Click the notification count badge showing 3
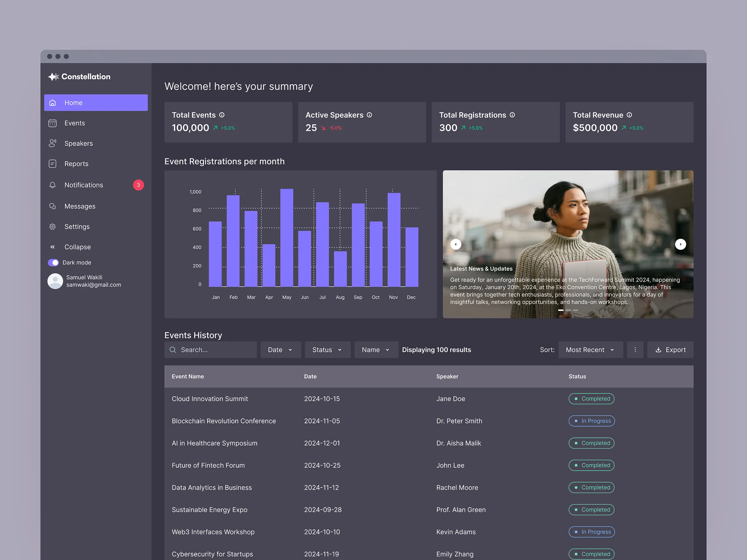This screenshot has width=747, height=560. (x=138, y=185)
